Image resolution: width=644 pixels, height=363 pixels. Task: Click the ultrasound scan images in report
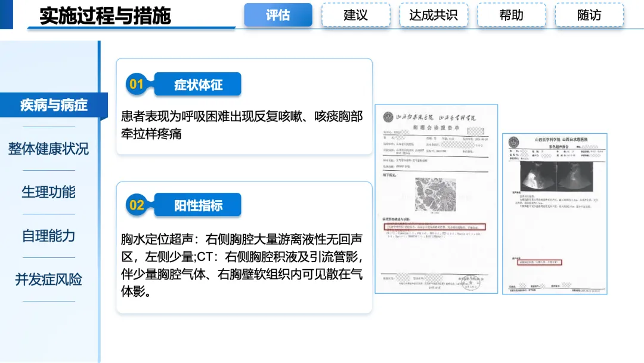tap(556, 176)
